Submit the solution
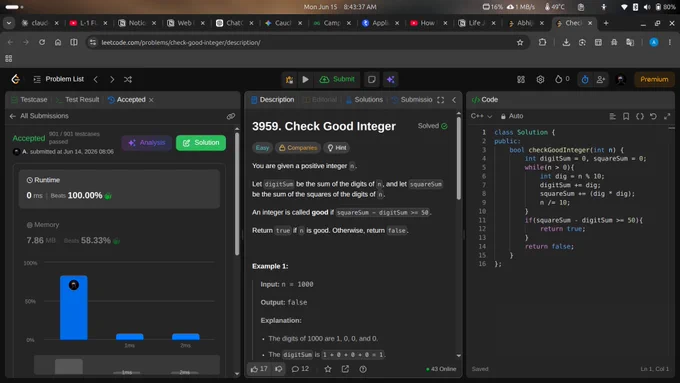Image resolution: width=680 pixels, height=383 pixels. (x=337, y=79)
